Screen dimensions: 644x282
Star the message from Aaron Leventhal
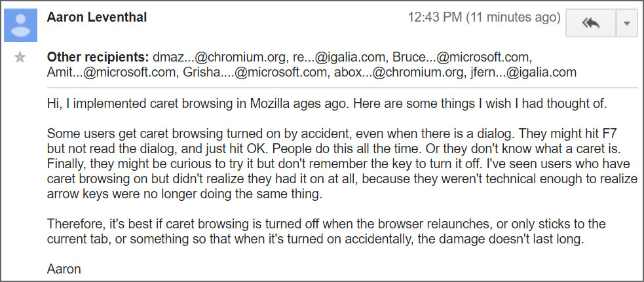click(x=20, y=58)
